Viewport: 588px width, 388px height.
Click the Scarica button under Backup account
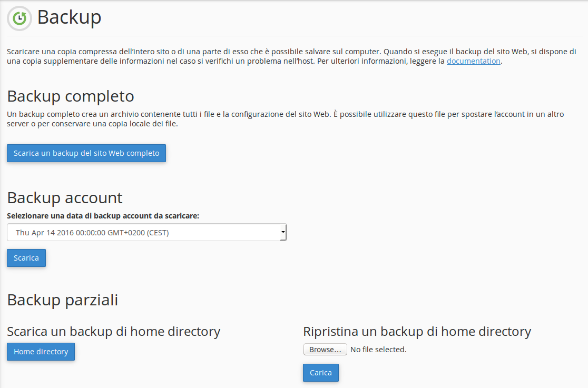point(26,258)
